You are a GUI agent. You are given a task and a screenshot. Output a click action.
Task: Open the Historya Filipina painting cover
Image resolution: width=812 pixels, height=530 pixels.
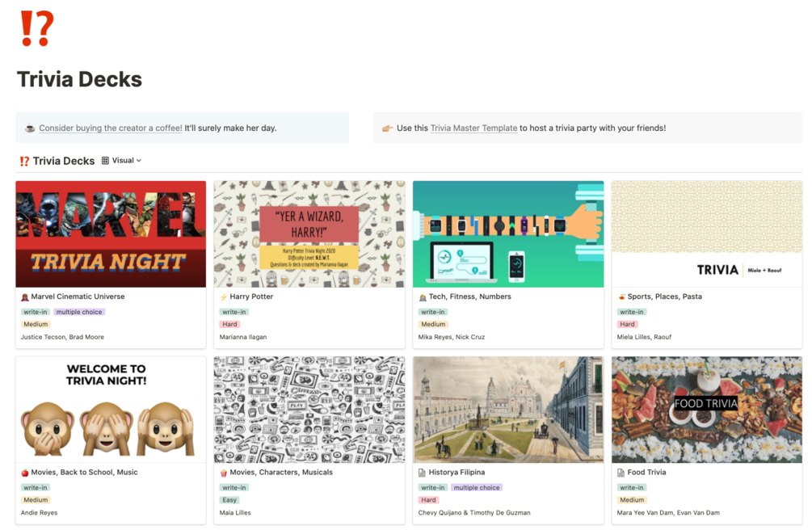508,410
